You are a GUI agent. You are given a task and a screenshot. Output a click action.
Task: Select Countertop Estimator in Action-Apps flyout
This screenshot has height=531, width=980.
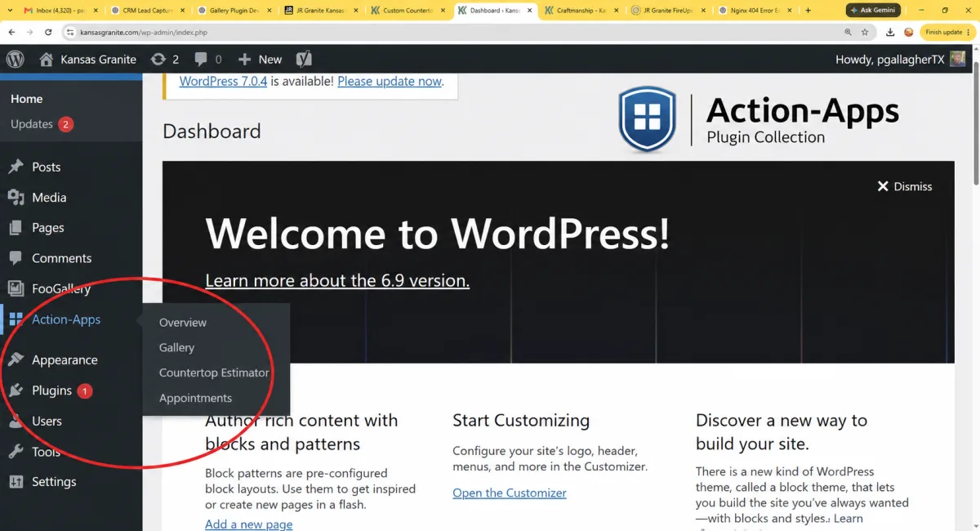(214, 373)
